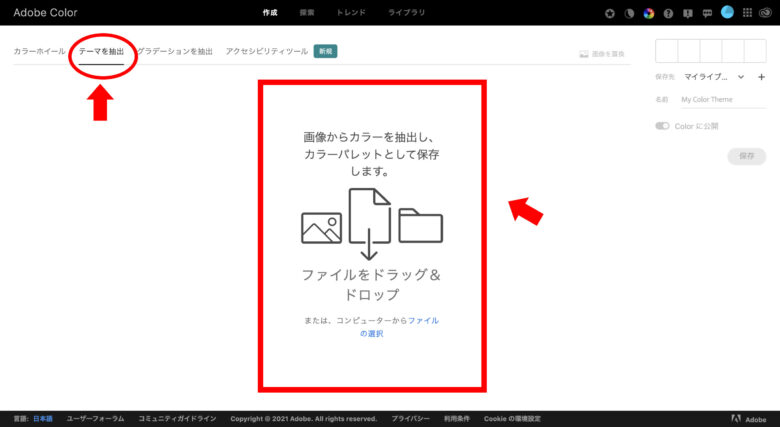This screenshot has height=427, width=780.
Task: Click the 新規 badge
Action: pos(325,51)
